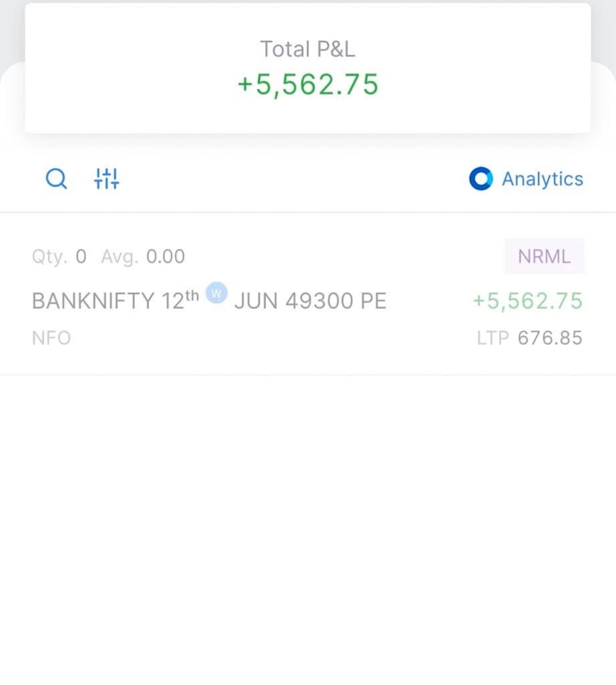
Task: Click the Qty. label in position row
Action: pos(49,256)
